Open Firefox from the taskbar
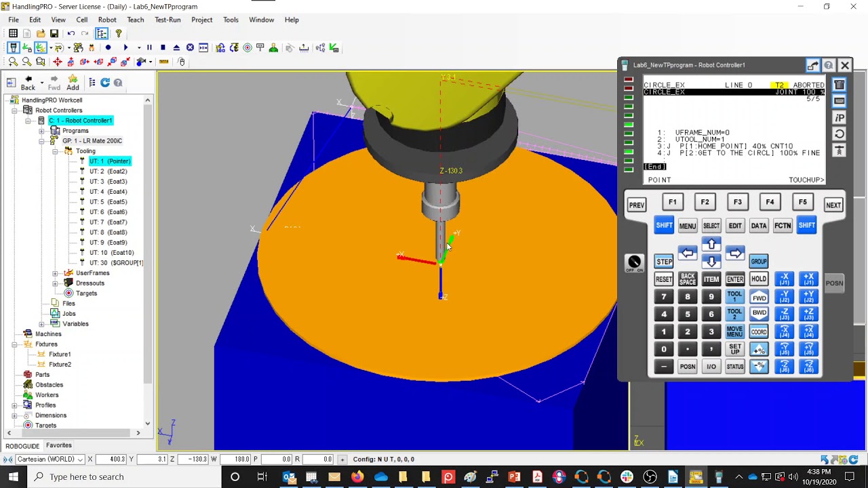This screenshot has width=868, height=488. [x=357, y=476]
